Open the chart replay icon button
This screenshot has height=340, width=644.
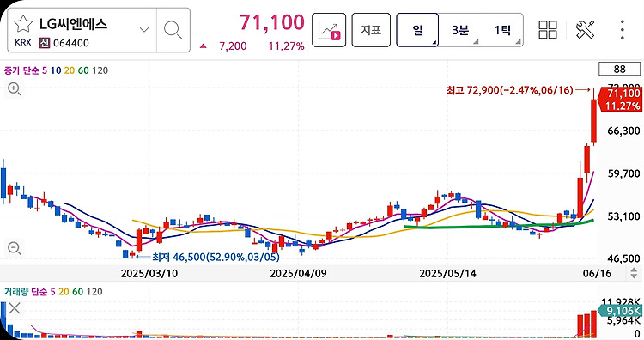pos(329,30)
